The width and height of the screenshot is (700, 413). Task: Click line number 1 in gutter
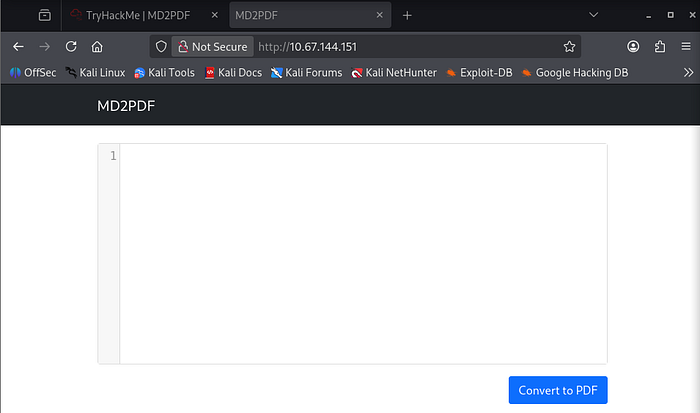click(113, 156)
